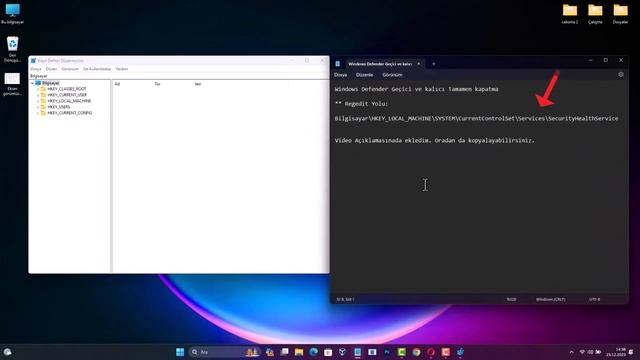Launch Microsoft Edge from taskbar

[313, 352]
